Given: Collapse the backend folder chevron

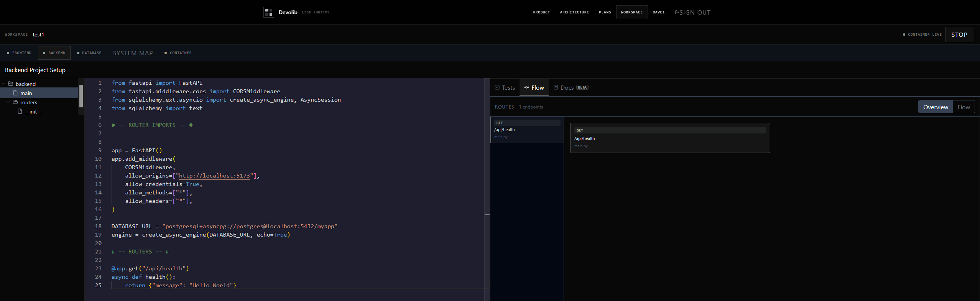Looking at the screenshot, I should click(3, 84).
